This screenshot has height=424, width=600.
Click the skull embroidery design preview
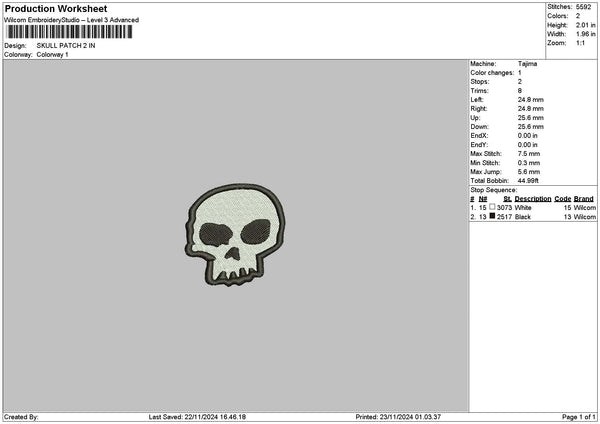tap(235, 235)
